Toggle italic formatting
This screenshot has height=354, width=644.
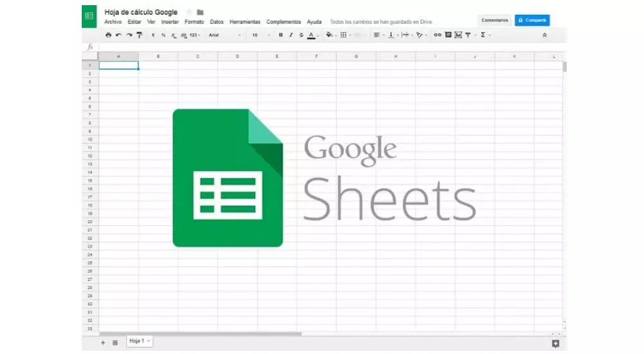(290, 35)
